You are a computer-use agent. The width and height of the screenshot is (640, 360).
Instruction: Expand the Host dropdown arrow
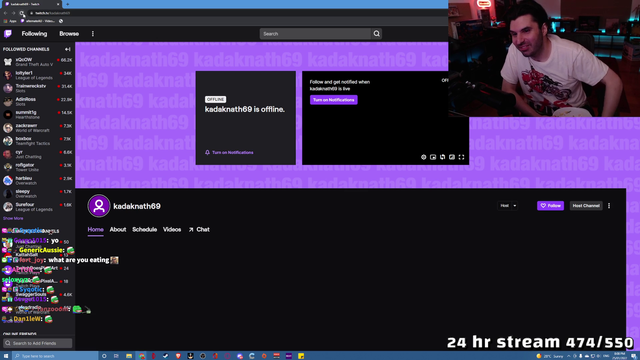(515, 206)
